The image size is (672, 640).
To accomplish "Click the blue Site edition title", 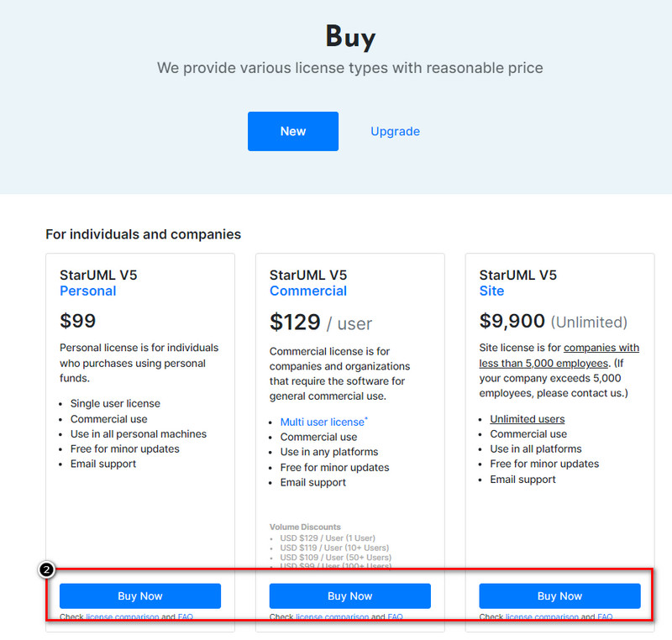I will 491,291.
